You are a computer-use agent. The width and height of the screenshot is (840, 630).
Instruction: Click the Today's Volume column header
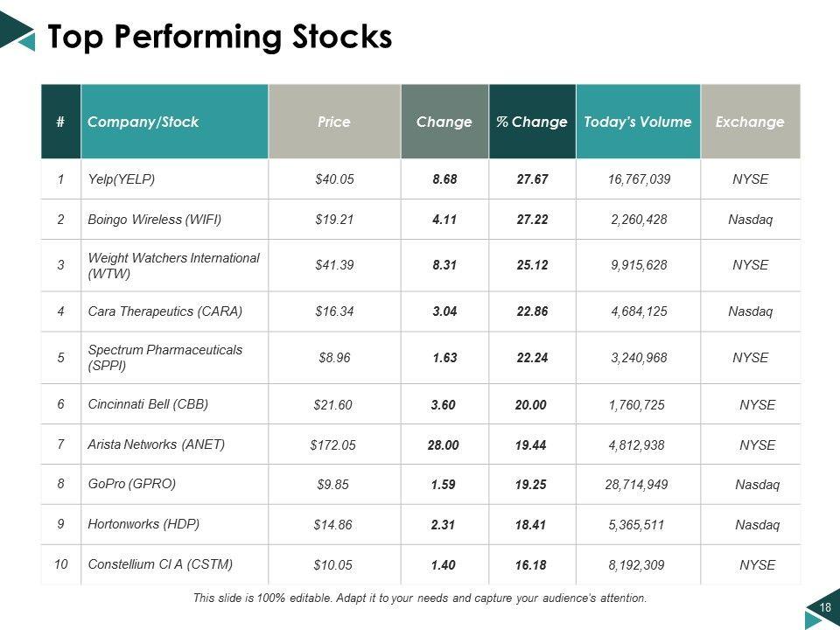[638, 122]
